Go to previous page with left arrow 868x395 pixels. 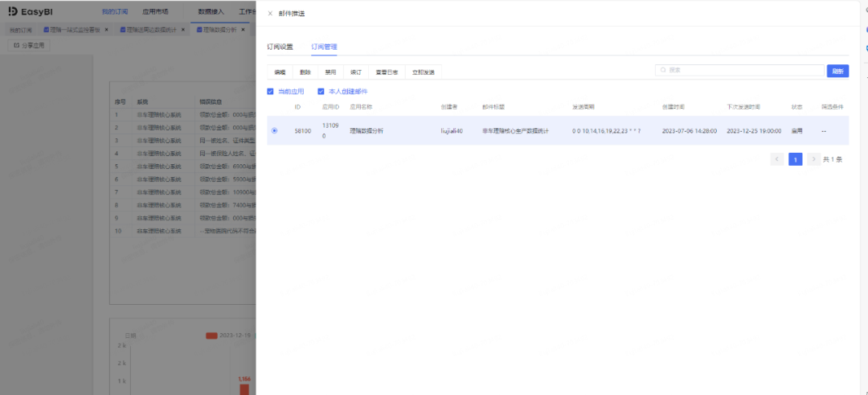776,159
